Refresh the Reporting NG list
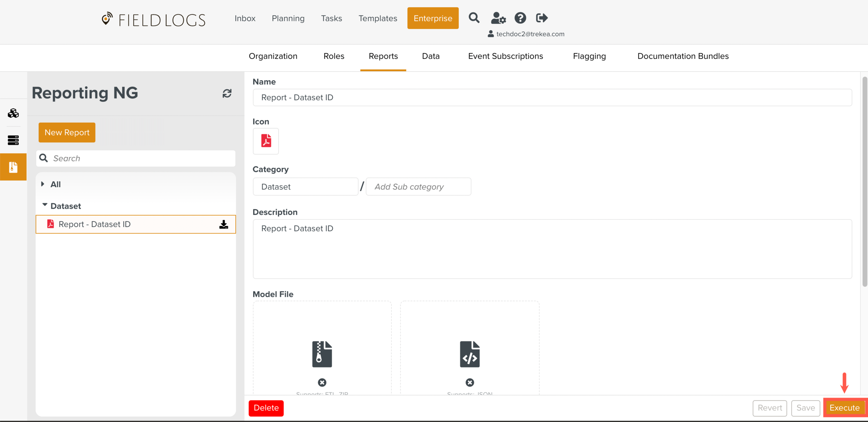Viewport: 868px width, 422px height. click(x=227, y=93)
